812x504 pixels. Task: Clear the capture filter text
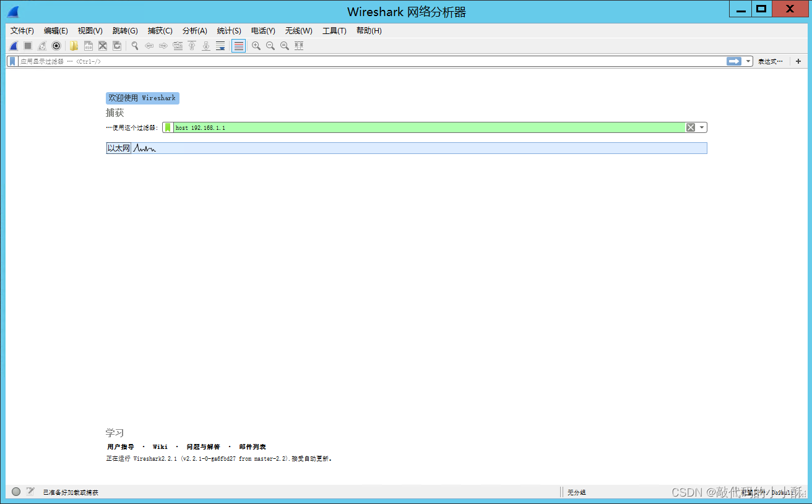[691, 127]
